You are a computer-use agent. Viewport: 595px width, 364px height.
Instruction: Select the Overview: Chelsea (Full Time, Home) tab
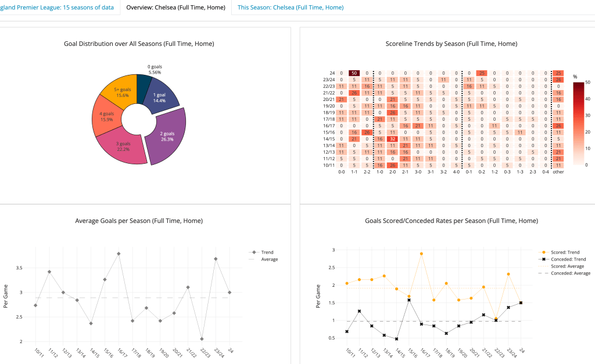[175, 8]
